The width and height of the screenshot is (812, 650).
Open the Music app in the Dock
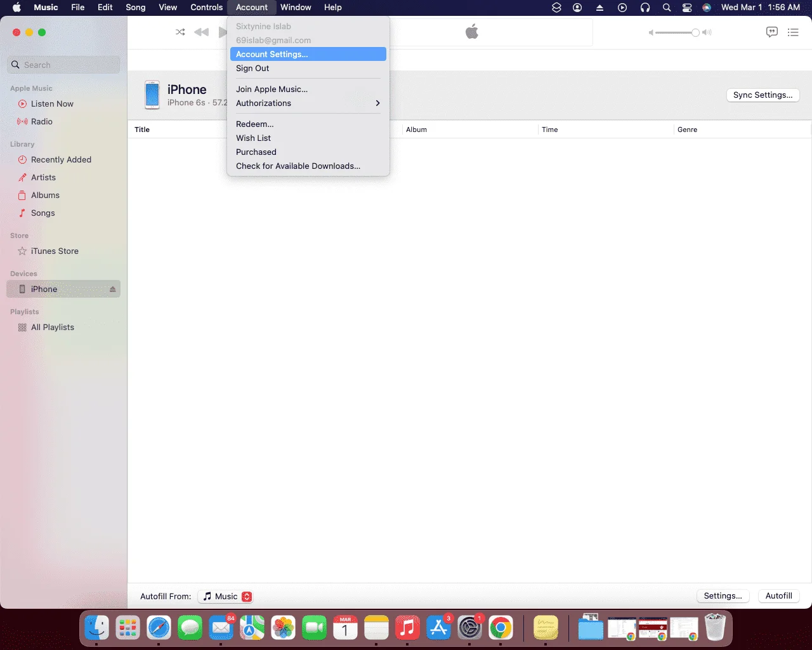click(407, 628)
